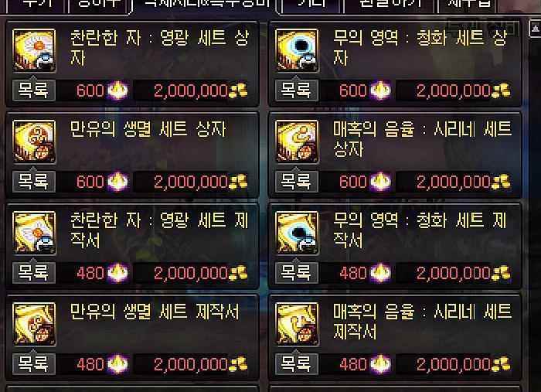Select the 만유의 생멸 세트 제작서 icon
This screenshot has width=541, height=392.
(x=34, y=324)
